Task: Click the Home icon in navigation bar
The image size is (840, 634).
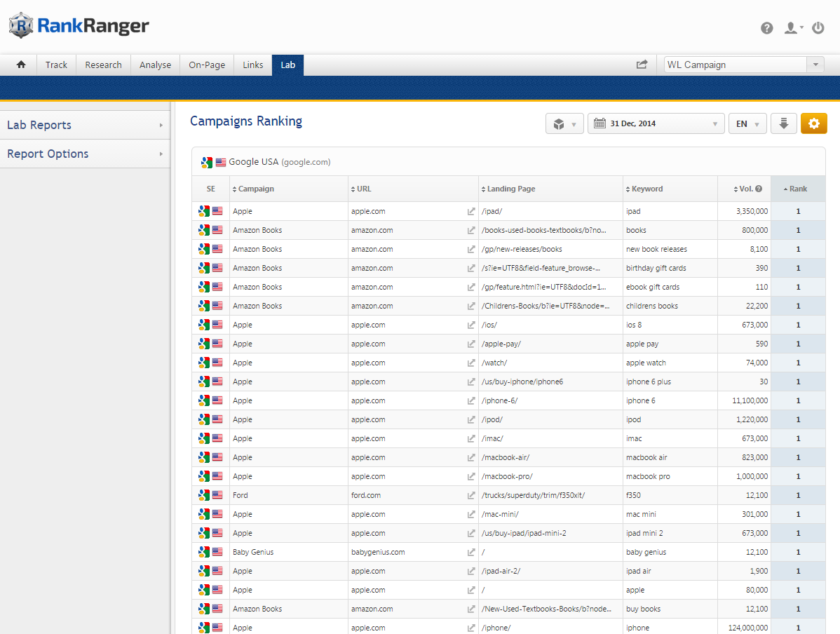Action: coord(21,65)
